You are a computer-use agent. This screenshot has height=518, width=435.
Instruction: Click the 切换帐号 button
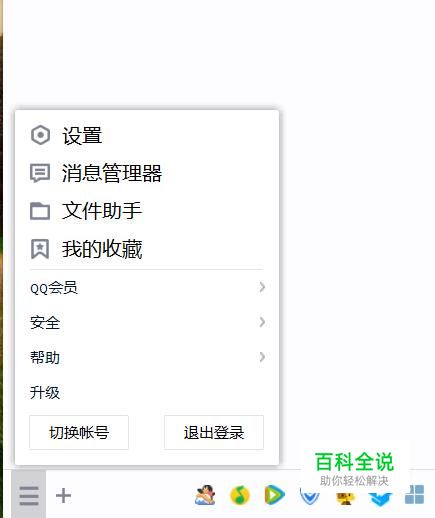(79, 432)
